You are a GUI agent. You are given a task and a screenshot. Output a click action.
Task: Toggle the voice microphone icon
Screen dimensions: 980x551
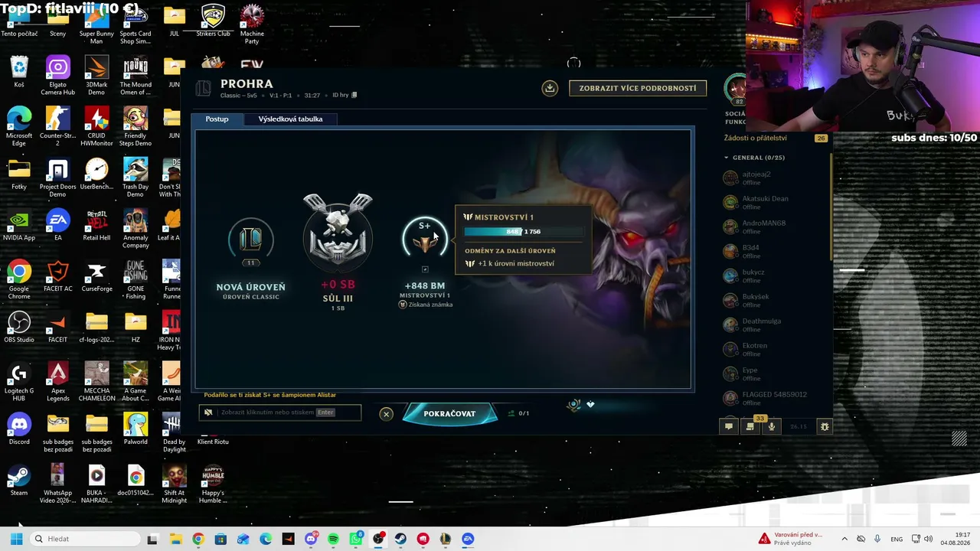point(772,426)
